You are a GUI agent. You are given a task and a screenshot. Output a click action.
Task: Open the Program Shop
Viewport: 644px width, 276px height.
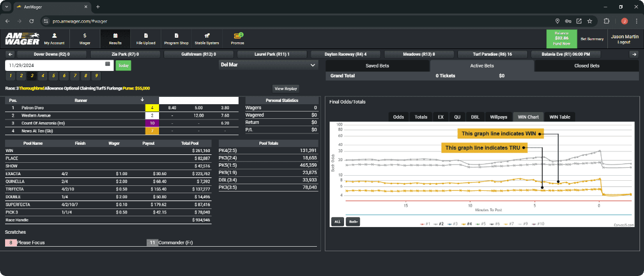click(176, 38)
